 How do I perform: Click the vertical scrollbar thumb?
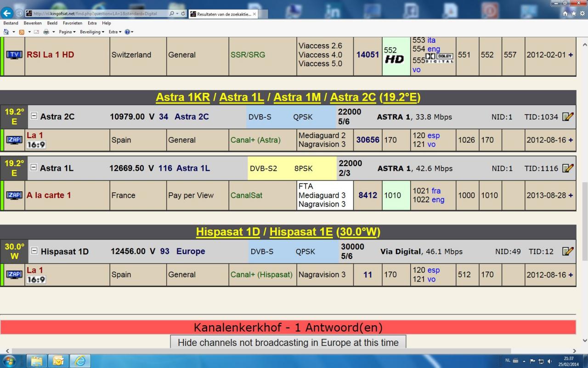pos(584,221)
